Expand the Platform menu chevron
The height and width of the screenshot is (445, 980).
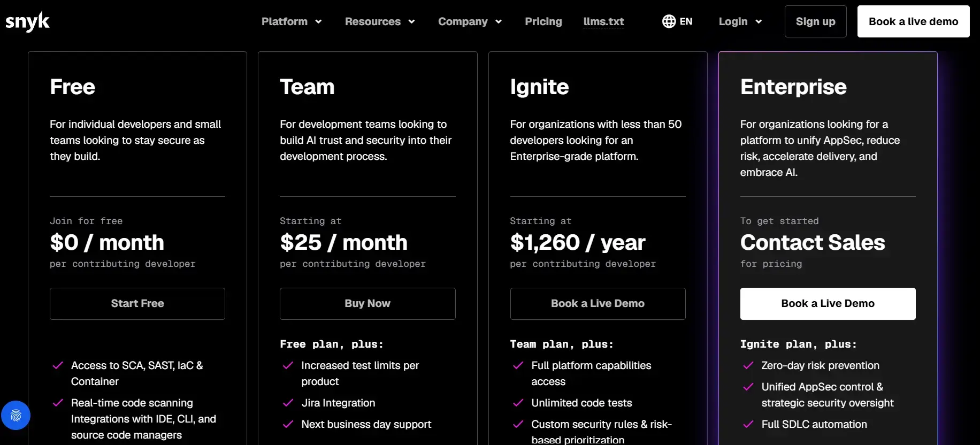click(x=318, y=22)
